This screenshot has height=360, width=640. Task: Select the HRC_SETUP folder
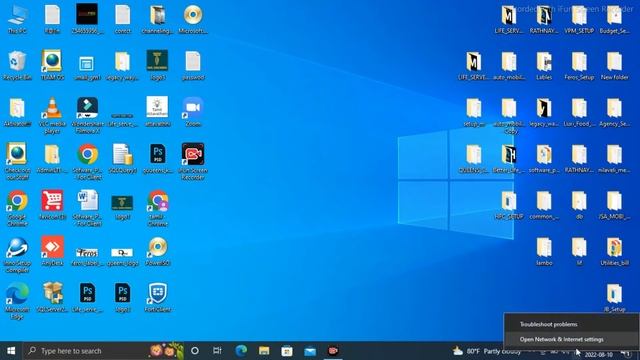point(509,205)
